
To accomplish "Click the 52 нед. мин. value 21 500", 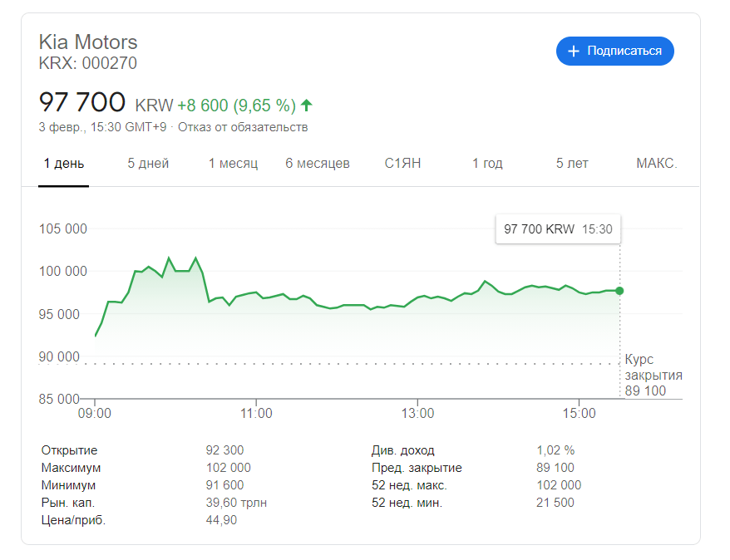I will click(555, 503).
